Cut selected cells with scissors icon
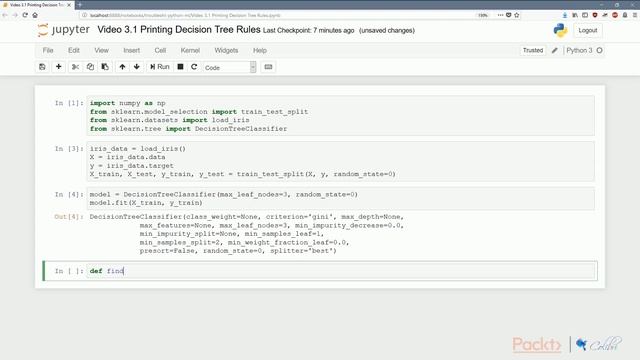Viewport: 640px width, 360px height. coord(75,67)
